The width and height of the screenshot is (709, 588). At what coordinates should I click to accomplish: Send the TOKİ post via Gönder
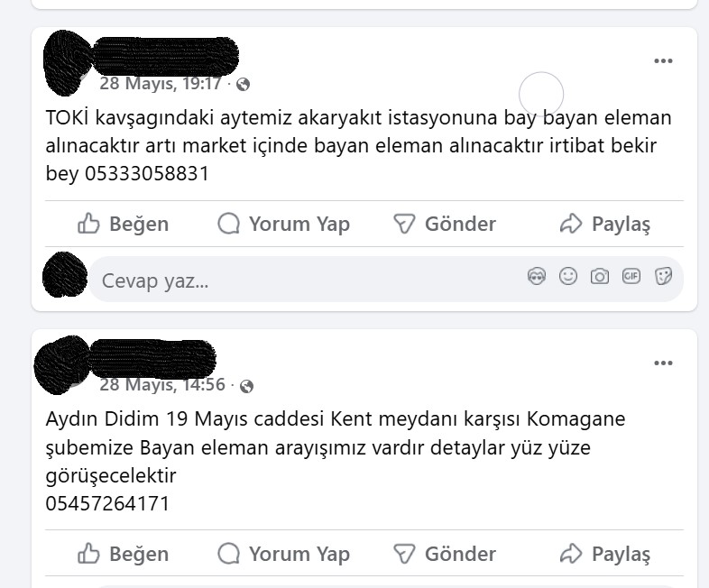coord(445,224)
